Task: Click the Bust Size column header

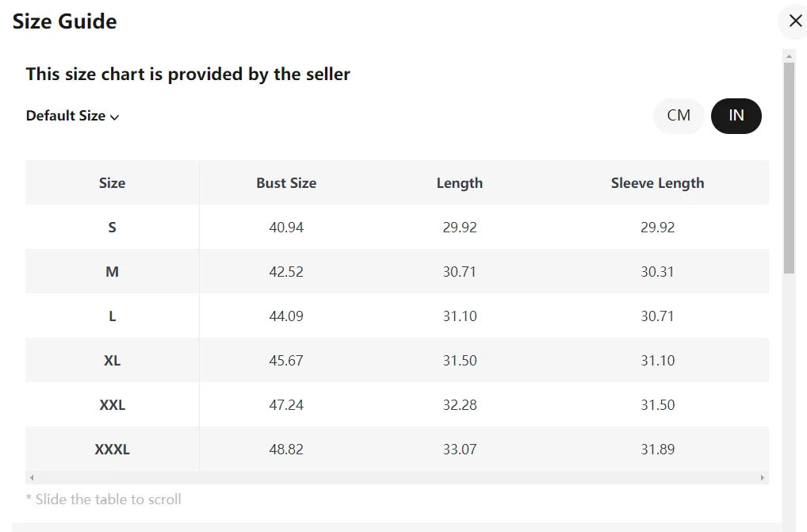Action: point(286,183)
